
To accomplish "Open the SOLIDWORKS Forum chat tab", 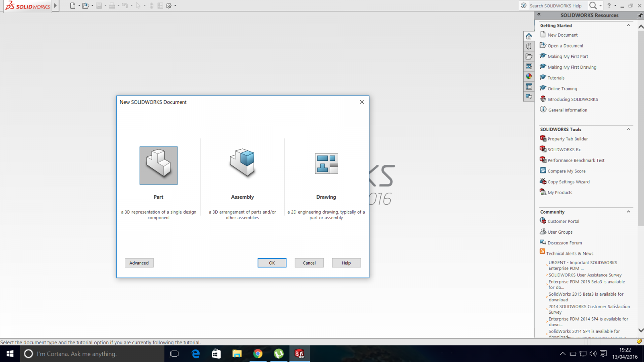I will [x=529, y=97].
